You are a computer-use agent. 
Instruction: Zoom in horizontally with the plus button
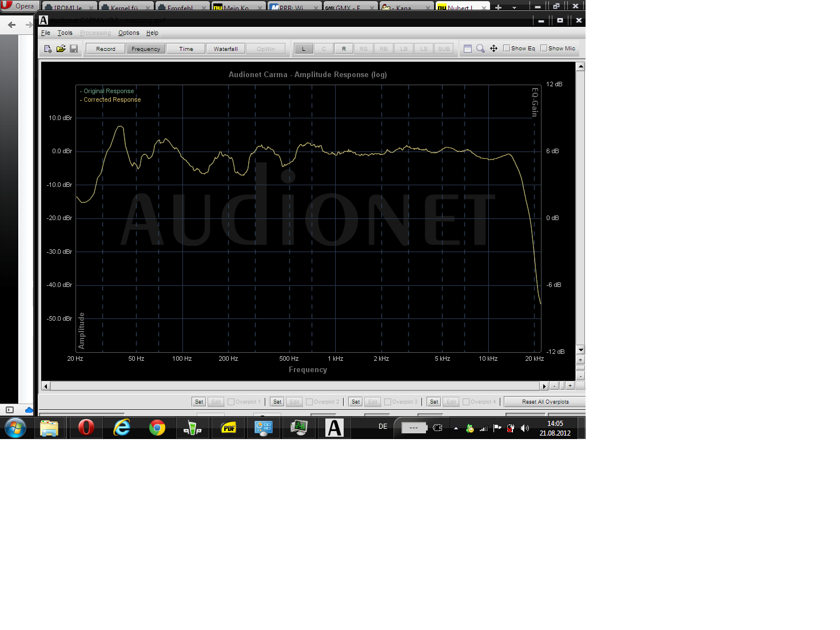[x=570, y=386]
